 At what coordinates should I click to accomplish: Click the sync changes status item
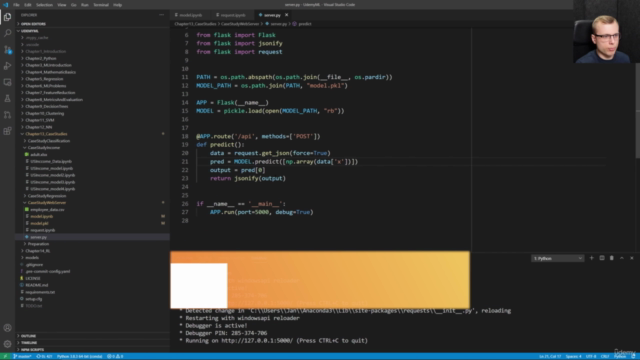pos(44,356)
